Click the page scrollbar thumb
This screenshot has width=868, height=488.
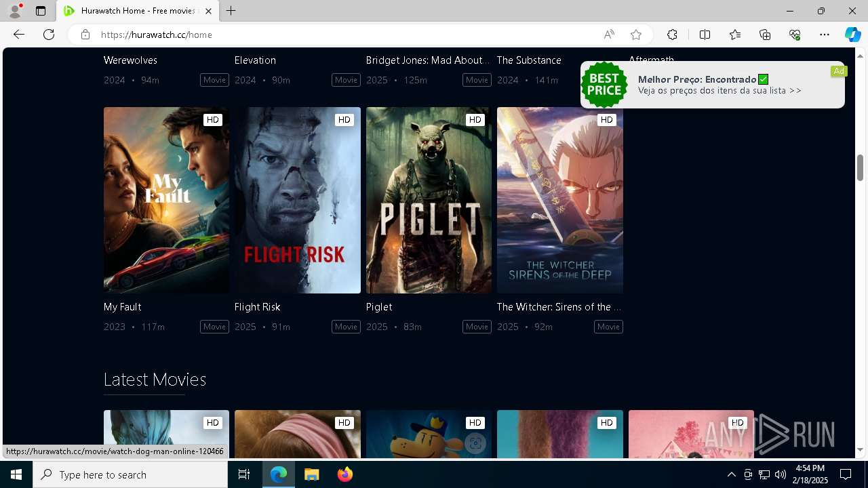[x=860, y=167]
